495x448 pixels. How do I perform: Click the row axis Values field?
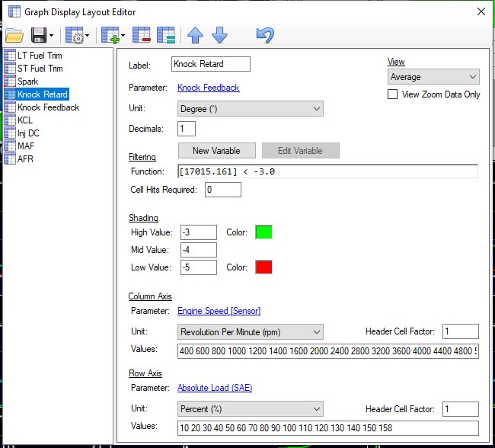[328, 428]
